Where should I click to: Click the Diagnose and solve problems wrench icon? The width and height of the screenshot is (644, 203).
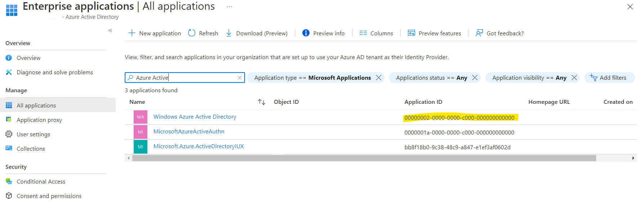9,72
